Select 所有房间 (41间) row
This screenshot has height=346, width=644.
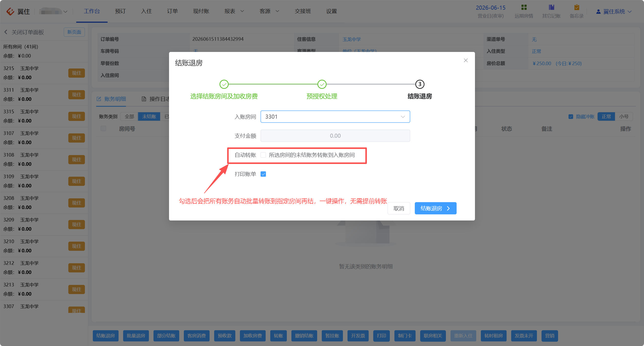(44, 51)
